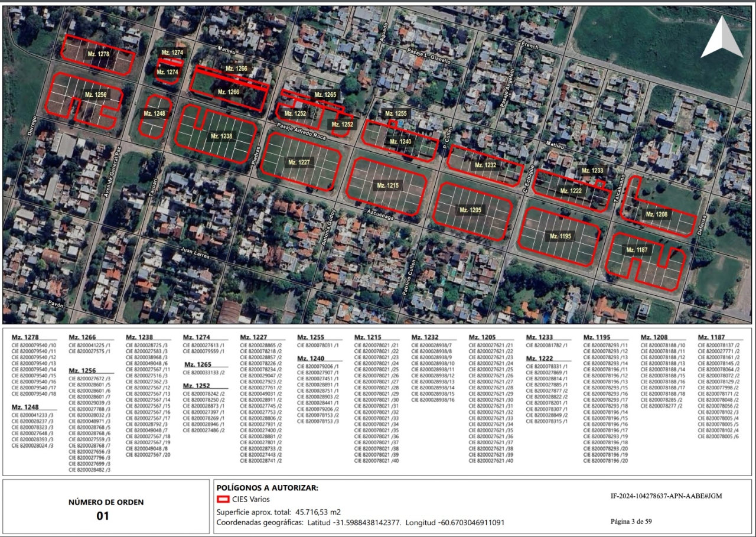This screenshot has width=756, height=537.
Task: Select the Mz. 1278 label on the map
Action: click(x=98, y=54)
